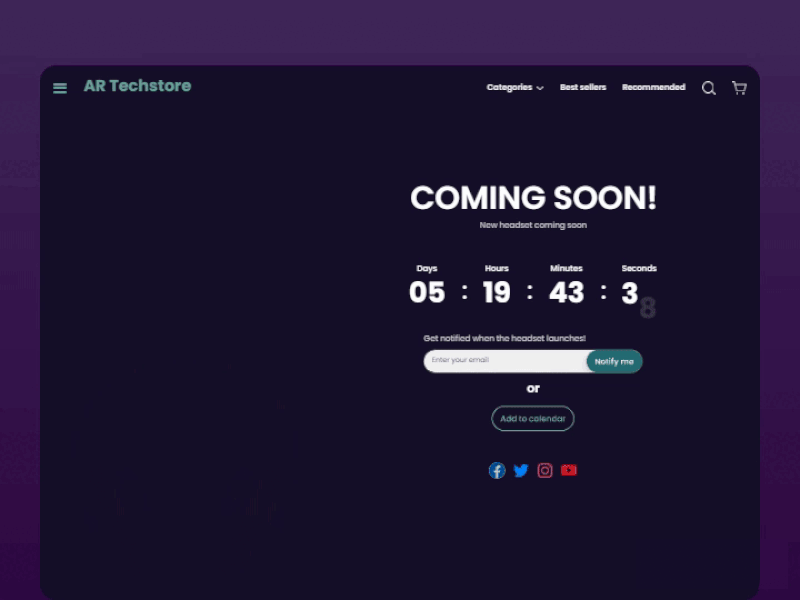Open the AR Techstore home link
Image resolution: width=800 pixels, height=600 pixels.
pyautogui.click(x=137, y=86)
